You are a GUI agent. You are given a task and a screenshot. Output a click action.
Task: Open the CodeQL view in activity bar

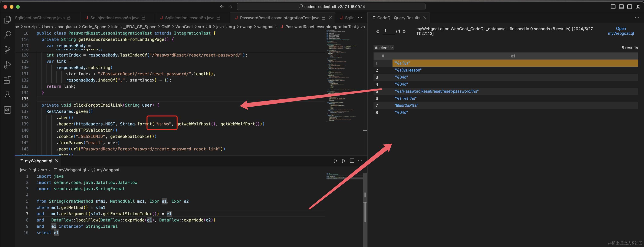[7, 110]
